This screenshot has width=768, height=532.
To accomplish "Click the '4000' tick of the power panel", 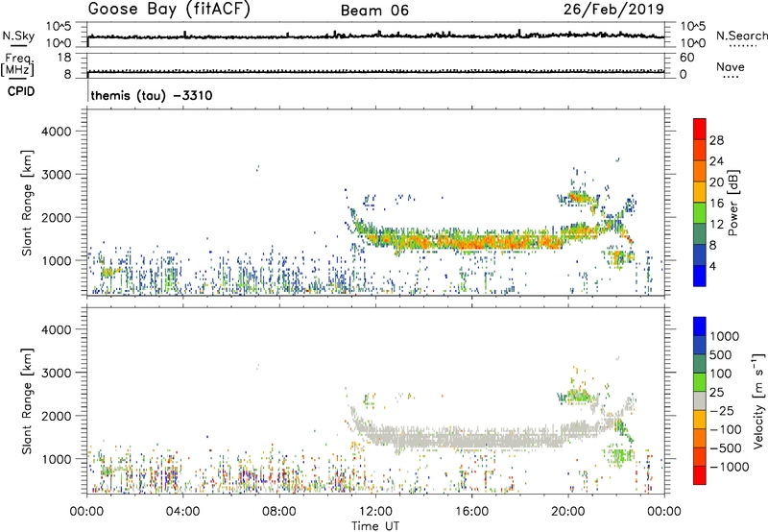I will click(x=56, y=132).
